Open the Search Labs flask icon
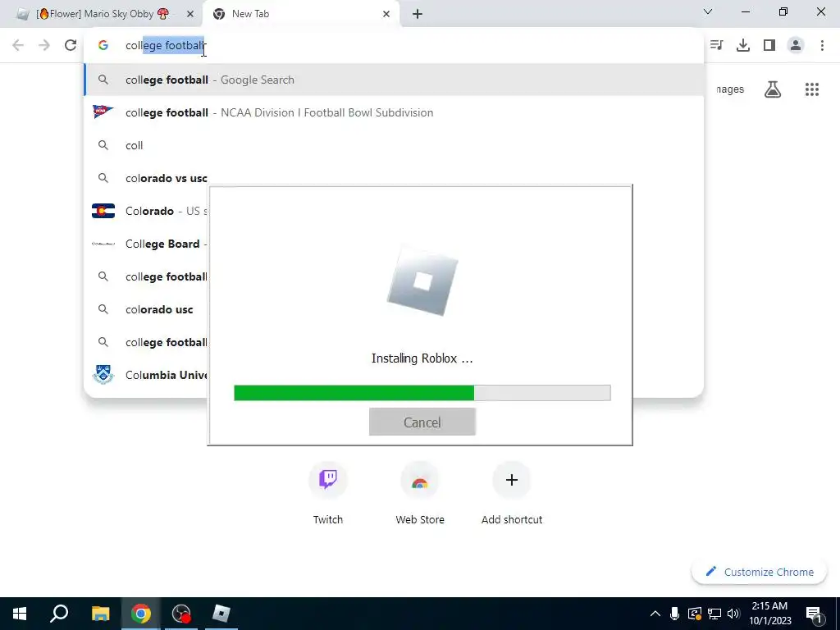This screenshot has width=840, height=630. (x=773, y=89)
